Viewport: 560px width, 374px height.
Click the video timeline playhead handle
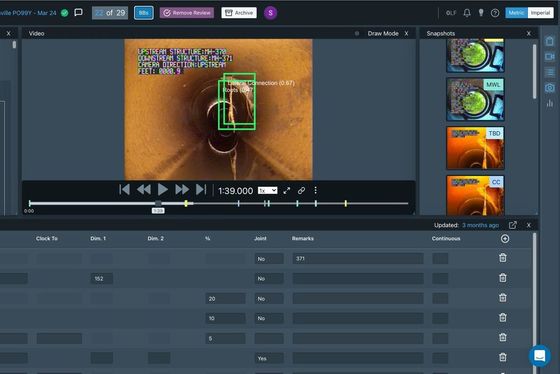[x=158, y=203]
